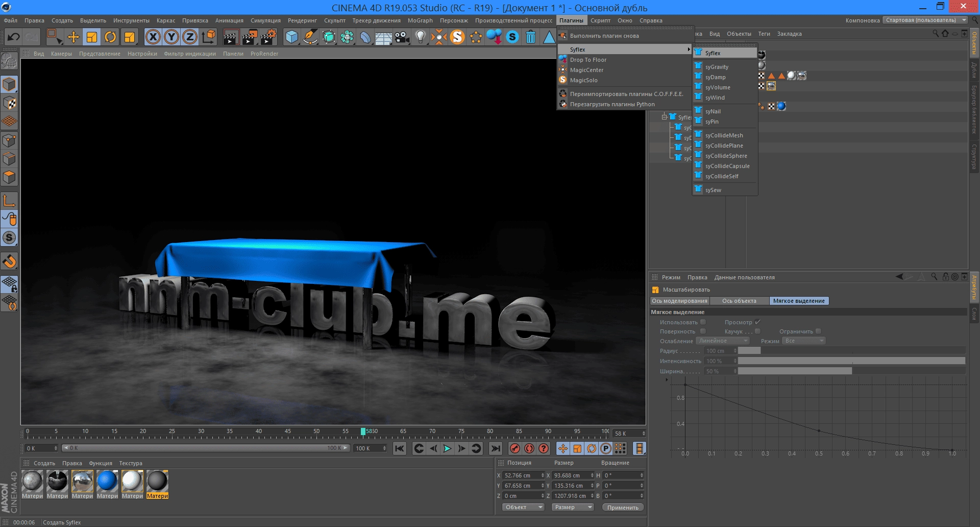The width and height of the screenshot is (980, 527).
Task: Click the spline pen tool icon
Action: [310, 37]
